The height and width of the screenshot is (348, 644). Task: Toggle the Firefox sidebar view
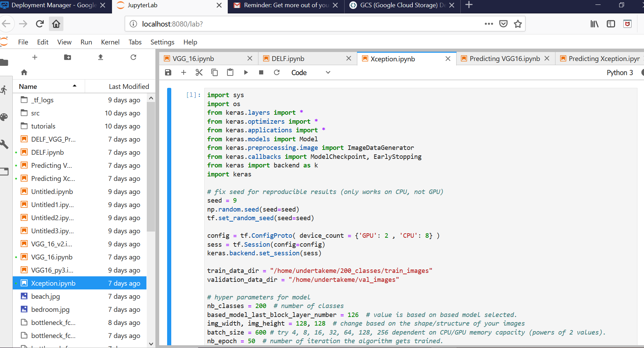611,24
